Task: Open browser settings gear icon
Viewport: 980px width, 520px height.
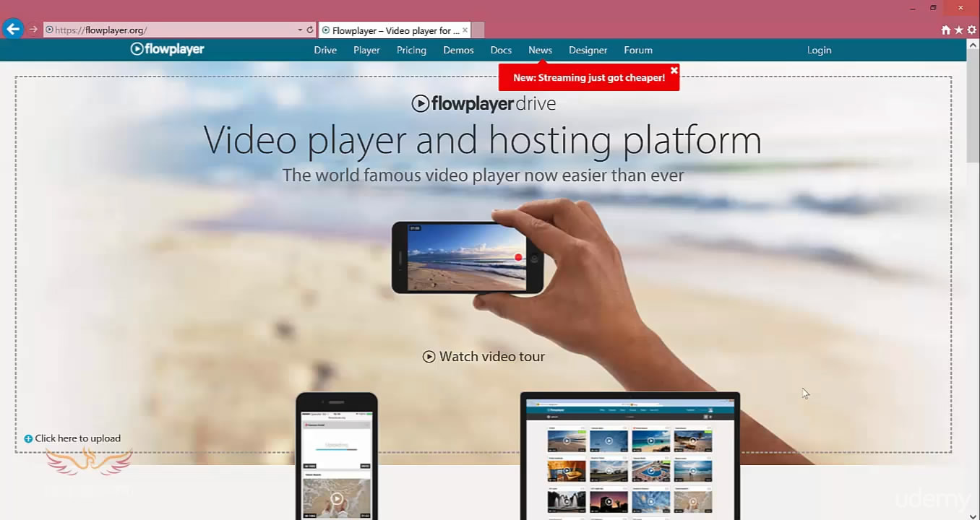Action: (971, 30)
